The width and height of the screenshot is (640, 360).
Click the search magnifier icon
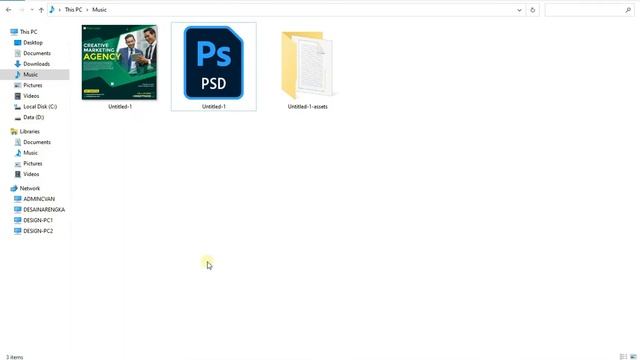point(628,10)
